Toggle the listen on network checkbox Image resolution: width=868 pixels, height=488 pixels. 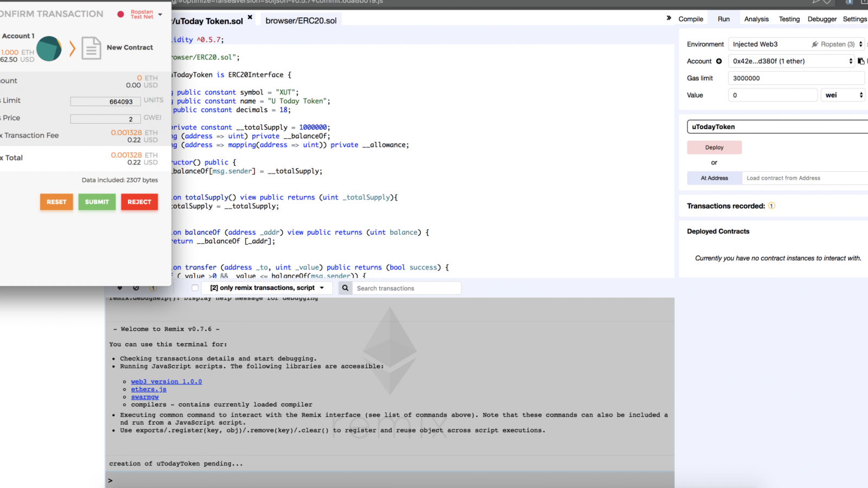[x=195, y=288]
